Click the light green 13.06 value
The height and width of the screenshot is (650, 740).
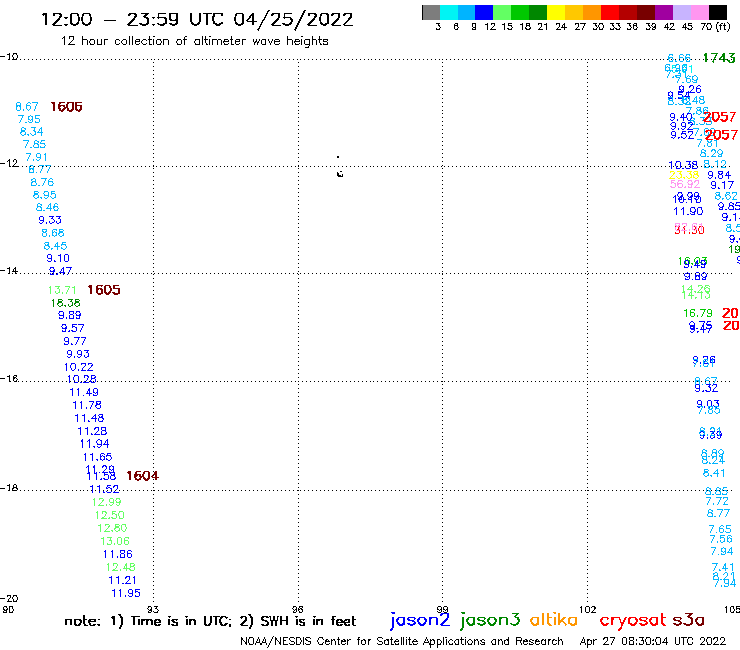coord(115,541)
